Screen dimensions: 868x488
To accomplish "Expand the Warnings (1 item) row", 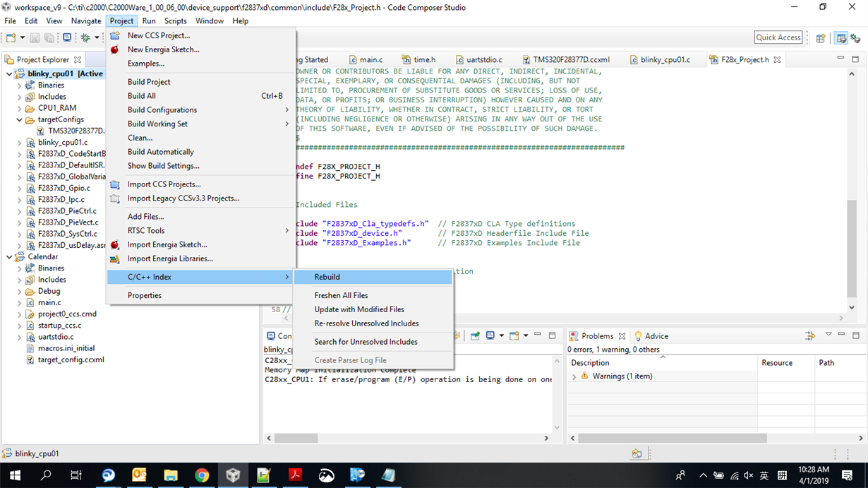I will point(574,376).
